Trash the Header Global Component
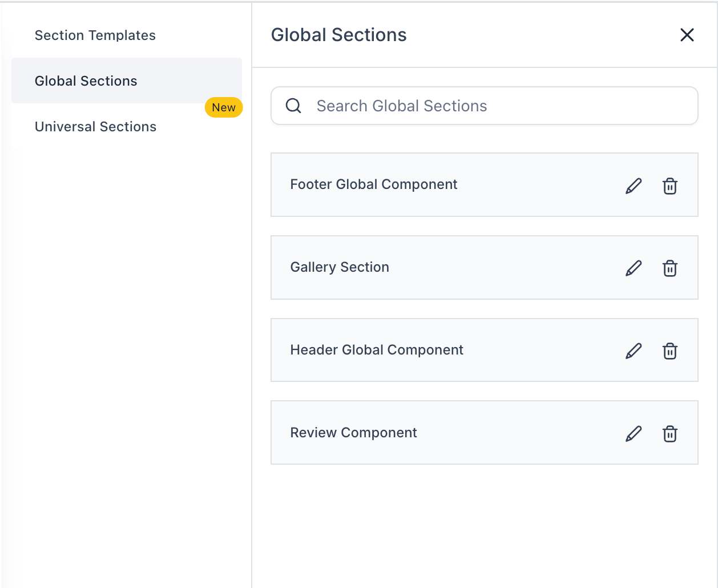This screenshot has height=588, width=718. (669, 351)
